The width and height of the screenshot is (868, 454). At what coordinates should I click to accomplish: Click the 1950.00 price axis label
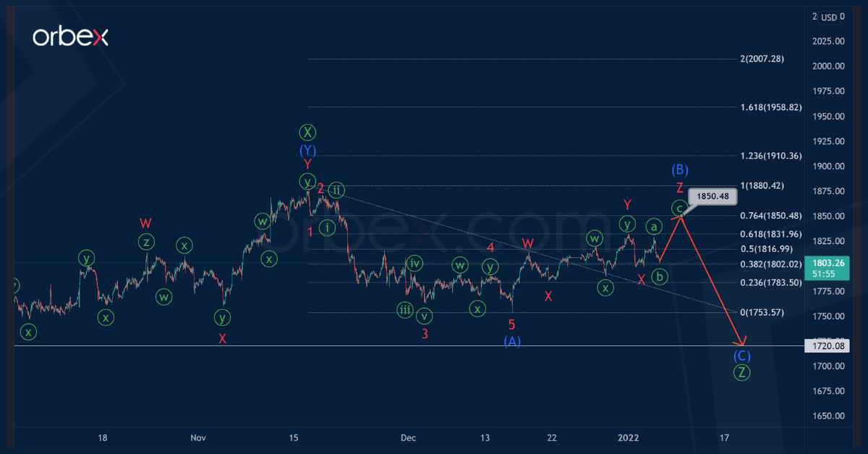829,117
